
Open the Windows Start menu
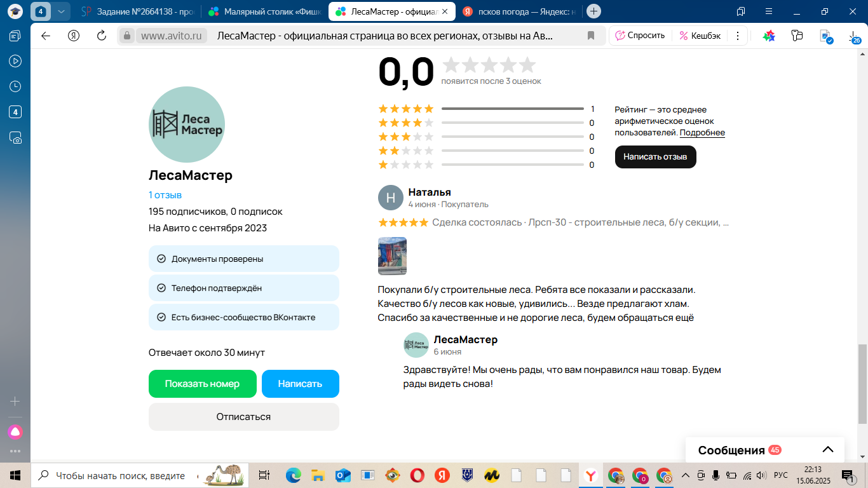coord(15,475)
